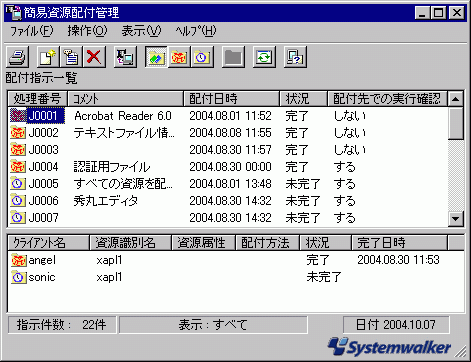Toggle the show-all filter folder icon
The height and width of the screenshot is (362, 471).
coord(156,57)
